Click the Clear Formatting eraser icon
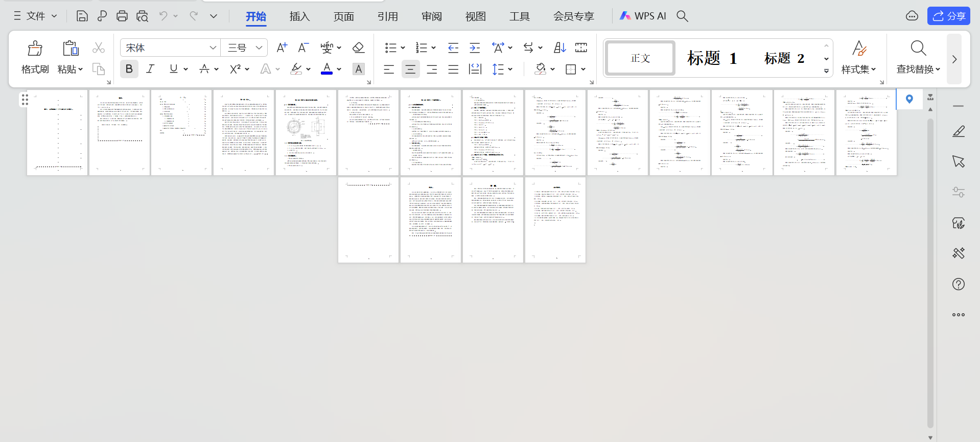Screen dimensions: 980x442 359,48
